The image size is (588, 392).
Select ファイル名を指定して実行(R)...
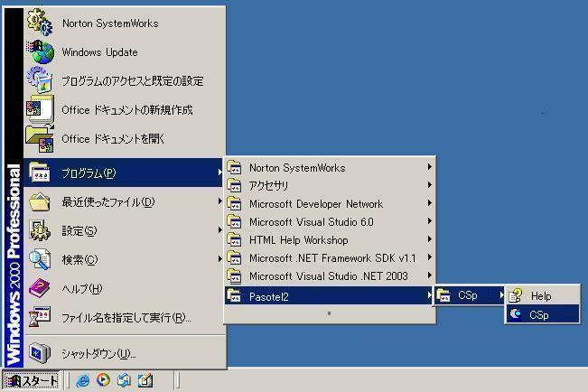[x=125, y=317]
